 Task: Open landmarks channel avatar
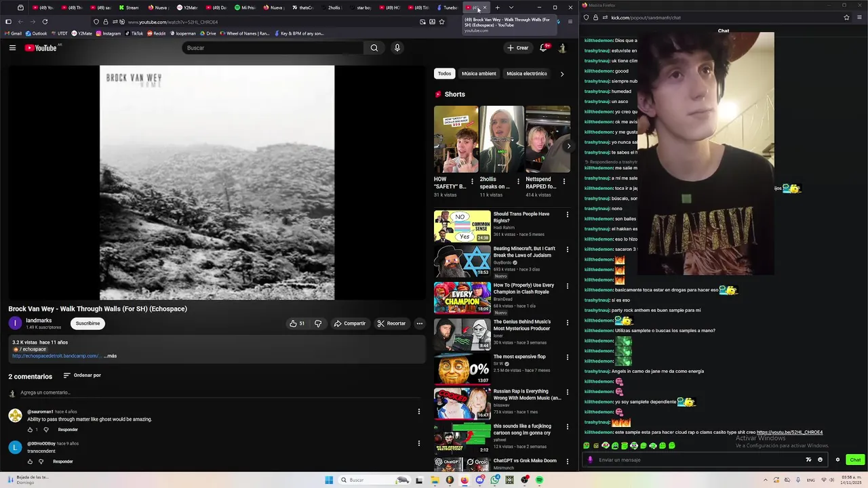[x=15, y=323]
